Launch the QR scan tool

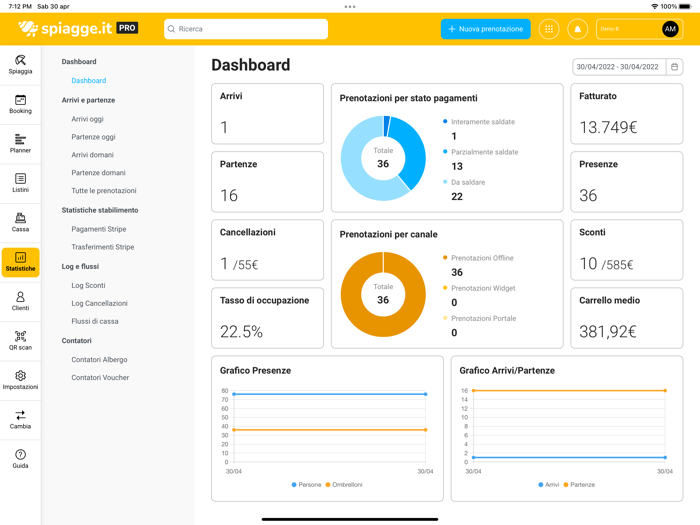coord(20,341)
